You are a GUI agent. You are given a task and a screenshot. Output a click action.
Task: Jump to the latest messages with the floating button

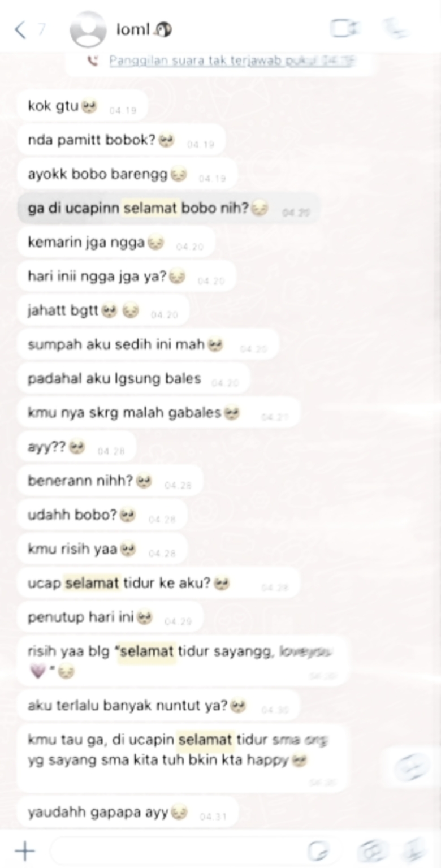click(x=411, y=767)
